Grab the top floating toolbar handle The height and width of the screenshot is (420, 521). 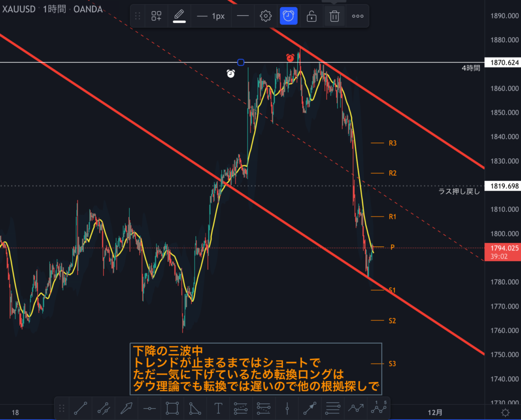137,16
